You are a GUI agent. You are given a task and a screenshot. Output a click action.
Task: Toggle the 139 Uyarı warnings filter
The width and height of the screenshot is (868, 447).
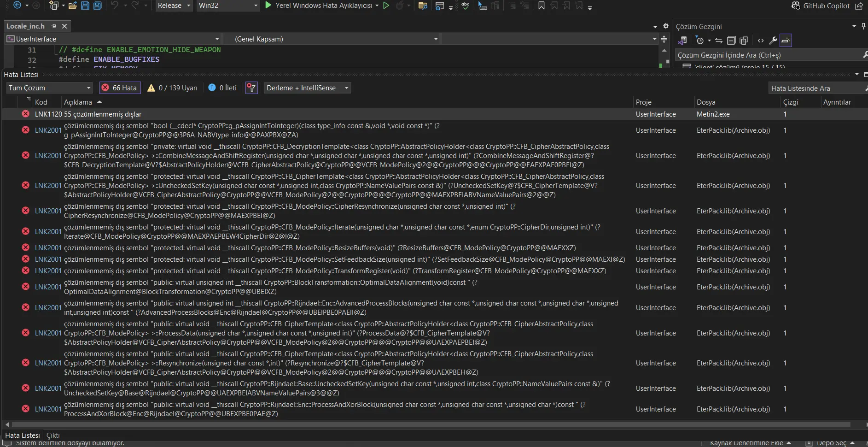172,88
